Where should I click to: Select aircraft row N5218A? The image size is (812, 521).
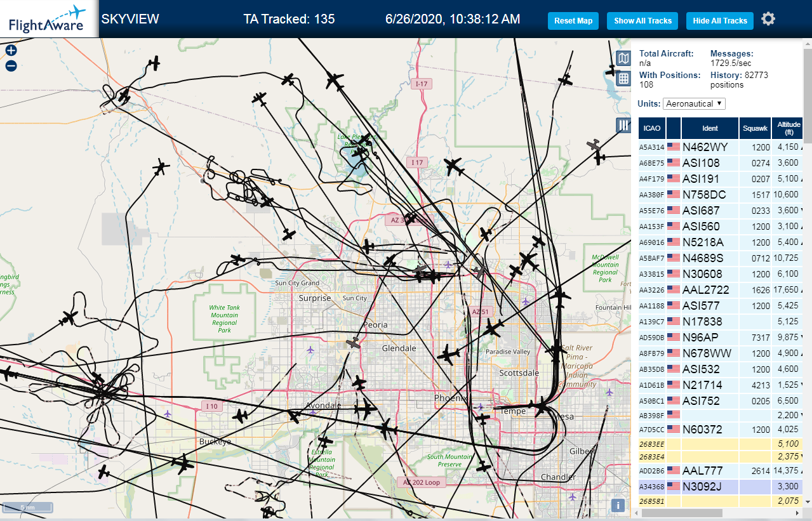click(x=721, y=242)
